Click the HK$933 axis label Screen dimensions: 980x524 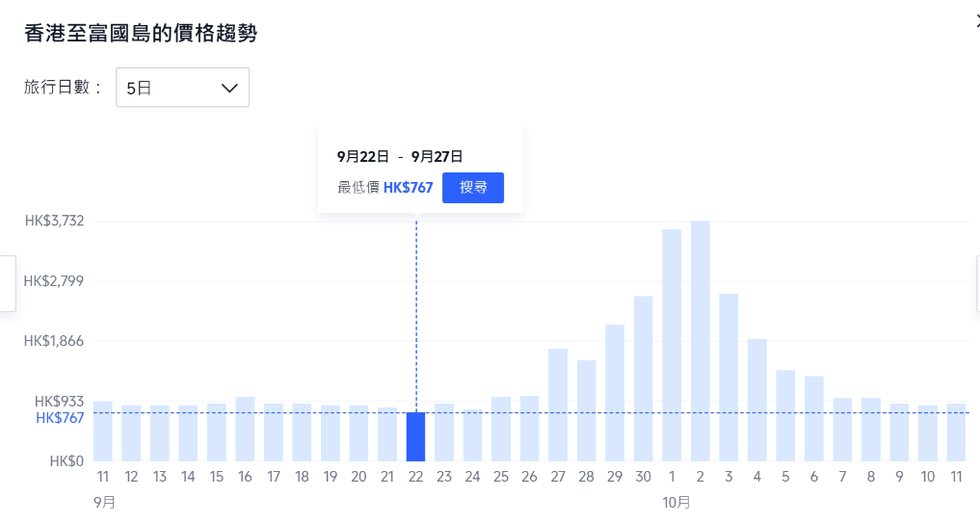pos(59,401)
